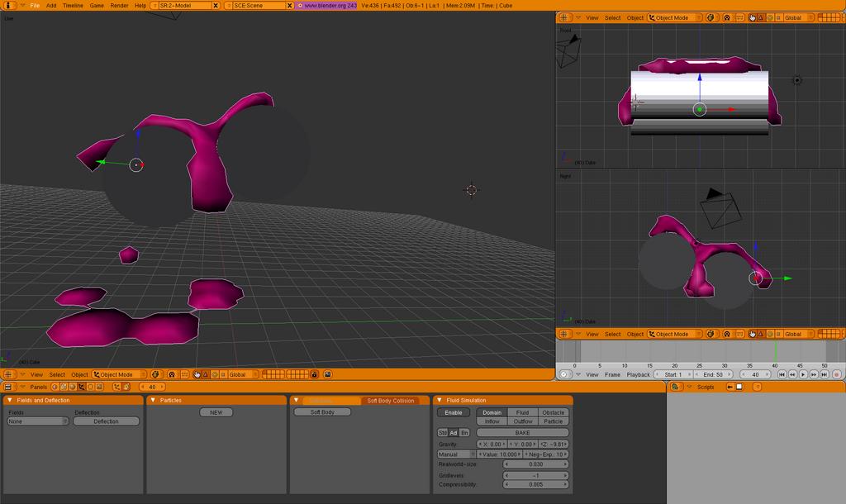Toggle Obstacle type in Fluid Simulation
Screen dimensions: 846x504
pyautogui.click(x=553, y=412)
